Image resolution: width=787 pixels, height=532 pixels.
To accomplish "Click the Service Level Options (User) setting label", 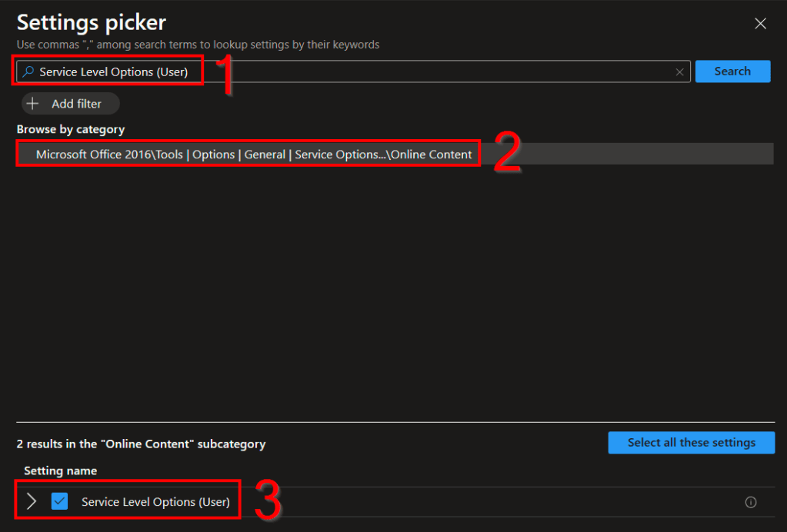I will pyautogui.click(x=155, y=502).
